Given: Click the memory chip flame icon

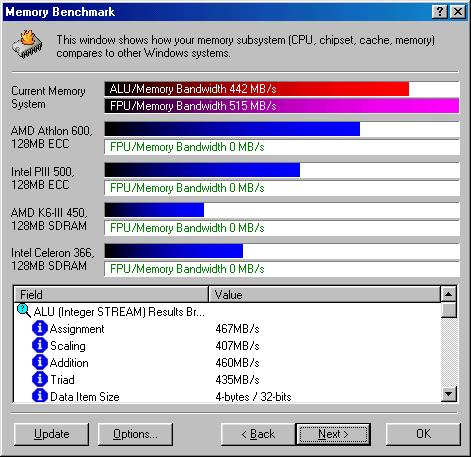Looking at the screenshot, I should [27, 44].
